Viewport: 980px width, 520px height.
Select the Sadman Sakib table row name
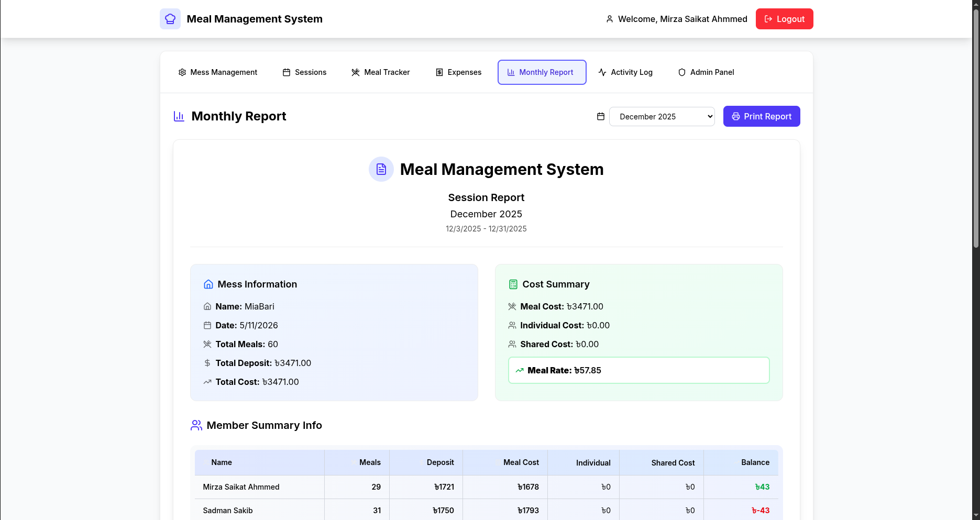click(228, 511)
